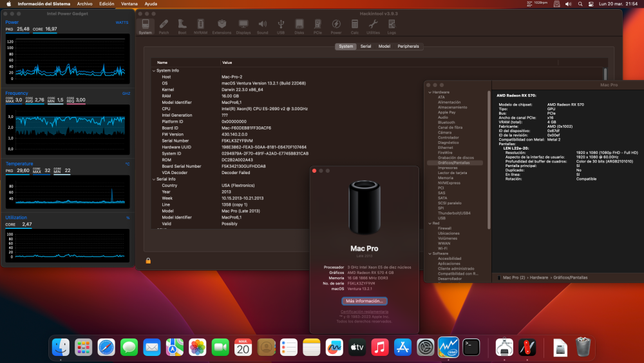Open Spotlight search in the menu bar
Image resolution: width=644 pixels, height=363 pixels.
click(580, 4)
